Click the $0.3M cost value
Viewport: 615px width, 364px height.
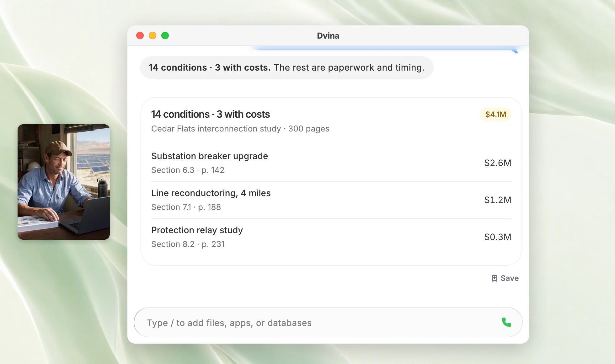click(498, 237)
